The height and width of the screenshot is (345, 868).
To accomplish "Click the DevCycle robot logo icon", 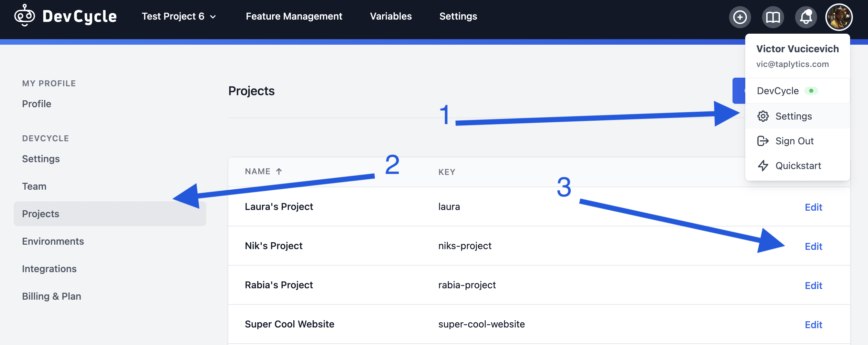I will (24, 16).
